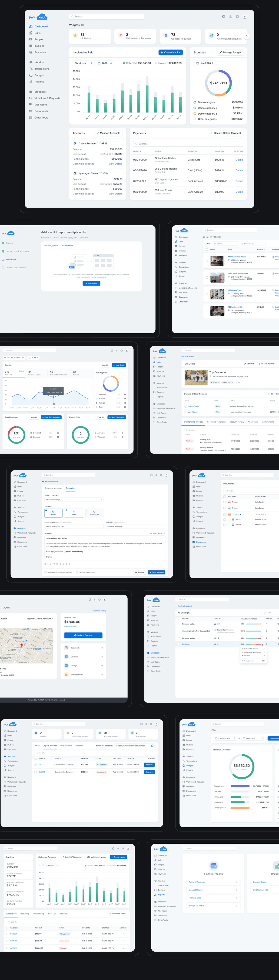
Task: Copy the vendor email address icon in Vendors screen
Action: click(x=152, y=746)
